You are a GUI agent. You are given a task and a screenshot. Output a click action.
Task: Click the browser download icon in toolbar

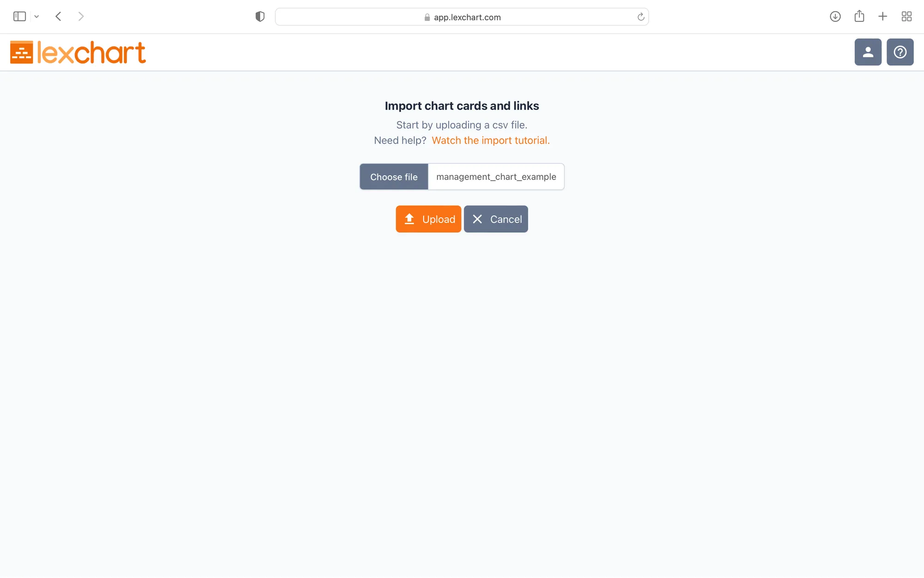[x=835, y=16]
